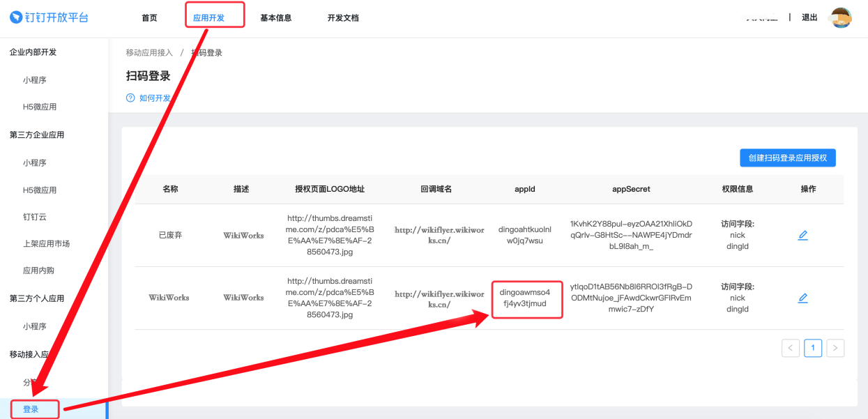Open 钉钉云 in the sidebar
This screenshot has height=419, width=868.
tap(34, 217)
